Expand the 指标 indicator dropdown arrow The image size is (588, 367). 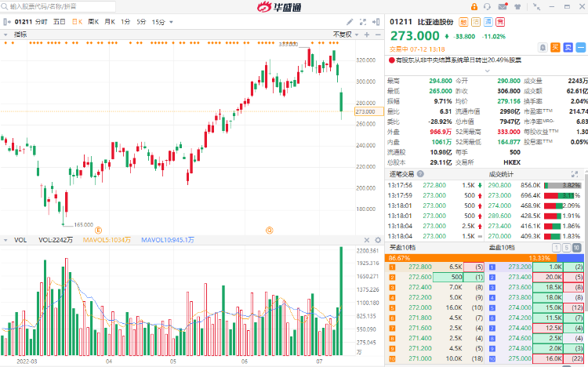5,35
